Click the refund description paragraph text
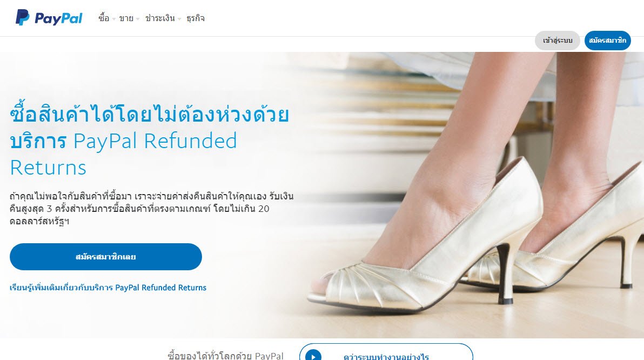The image size is (644, 360). (x=152, y=209)
